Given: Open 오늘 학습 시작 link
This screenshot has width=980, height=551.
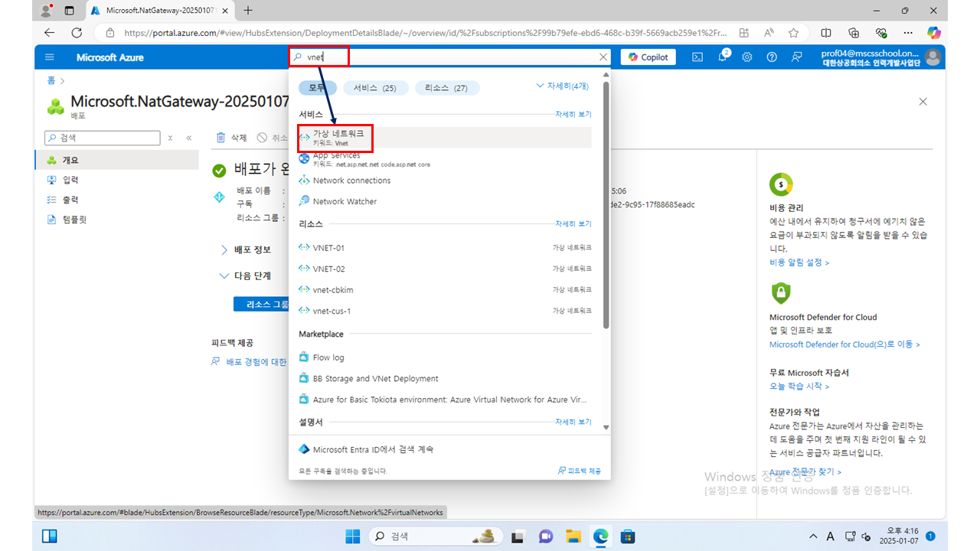Looking at the screenshot, I should click(x=799, y=386).
